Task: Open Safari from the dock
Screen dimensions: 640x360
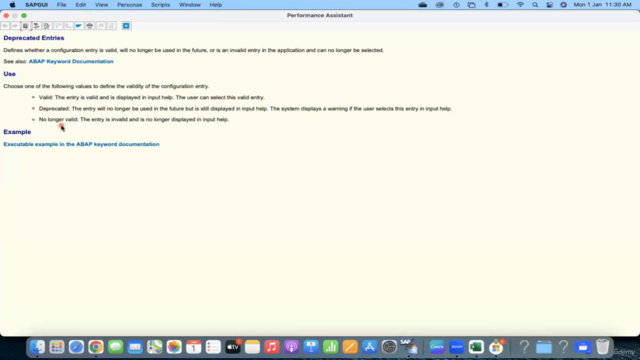Action: point(76,347)
